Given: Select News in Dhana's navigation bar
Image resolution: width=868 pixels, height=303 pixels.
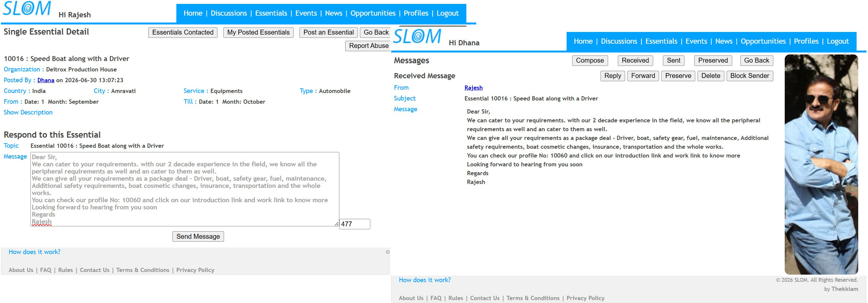Looking at the screenshot, I should (x=724, y=41).
